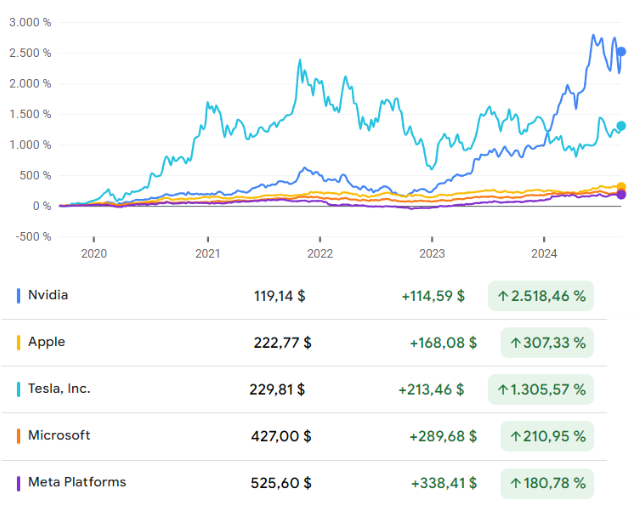The image size is (639, 515).
Task: Open the Apple stock row
Action: [x=46, y=342]
